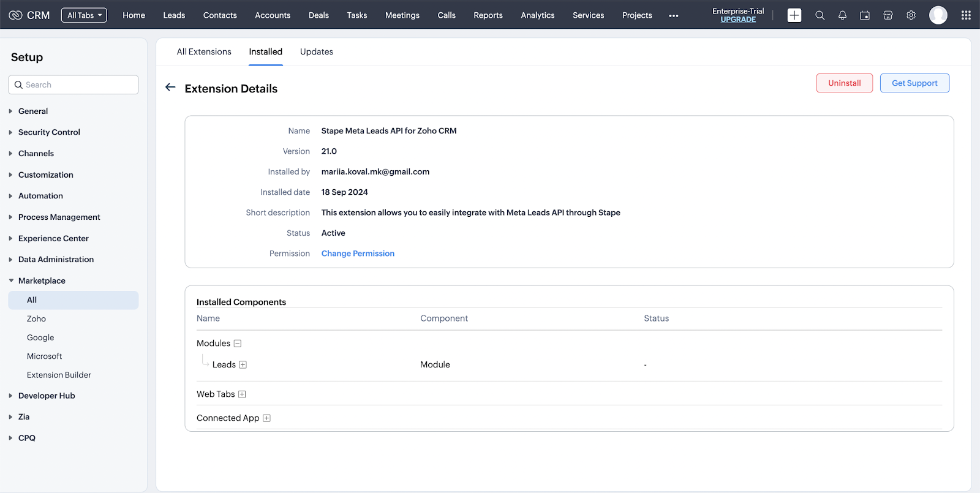Switch to Updates tab

317,52
